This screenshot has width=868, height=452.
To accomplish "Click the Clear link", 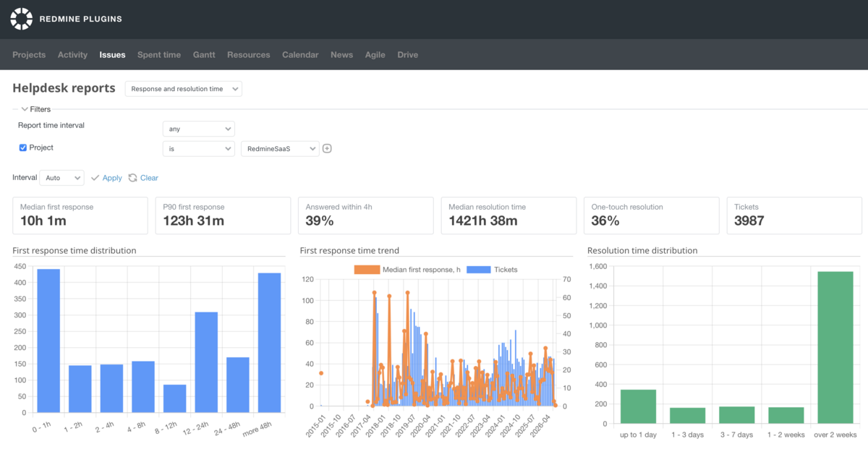I will pos(149,178).
